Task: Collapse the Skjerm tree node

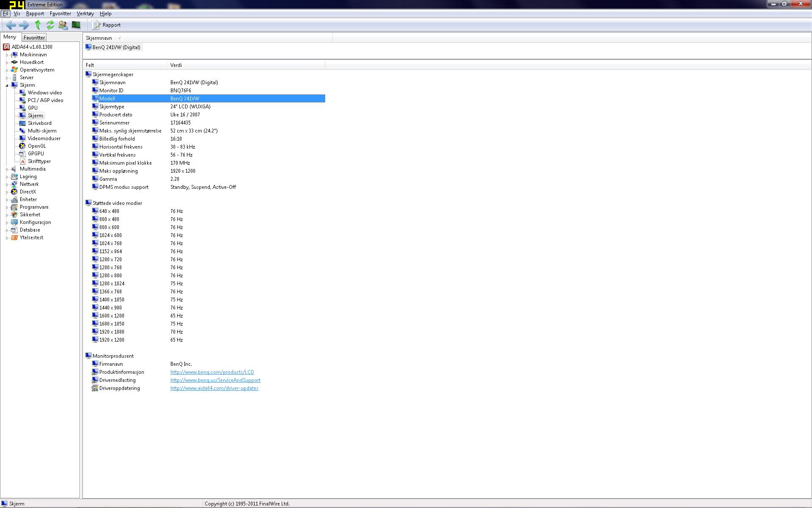Action: [x=7, y=85]
